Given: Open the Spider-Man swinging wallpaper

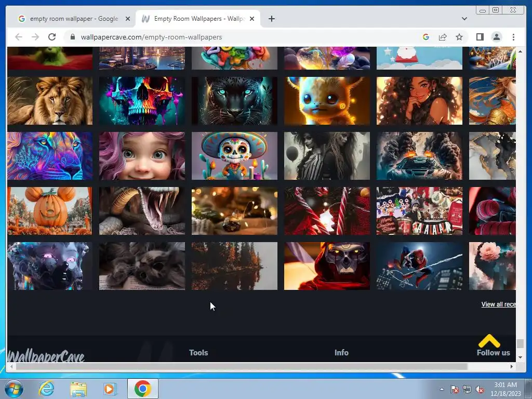Looking at the screenshot, I should point(419,266).
